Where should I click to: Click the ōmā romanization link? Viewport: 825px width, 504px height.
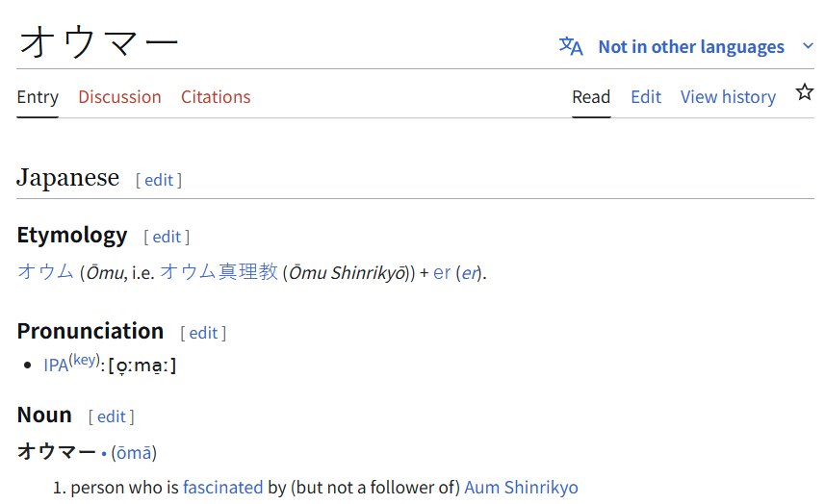pyautogui.click(x=134, y=453)
